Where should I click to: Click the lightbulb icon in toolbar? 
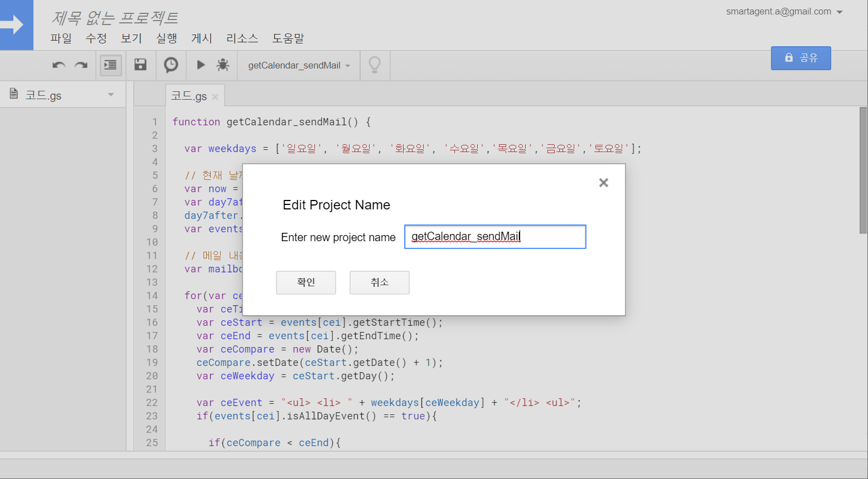375,65
